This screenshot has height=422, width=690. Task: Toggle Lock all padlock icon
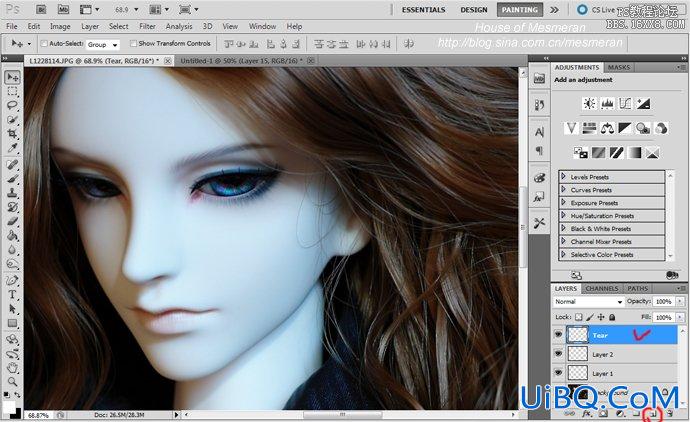point(612,317)
